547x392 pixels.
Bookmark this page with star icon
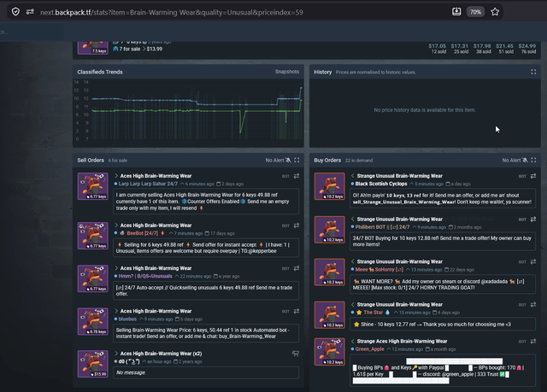click(x=495, y=12)
